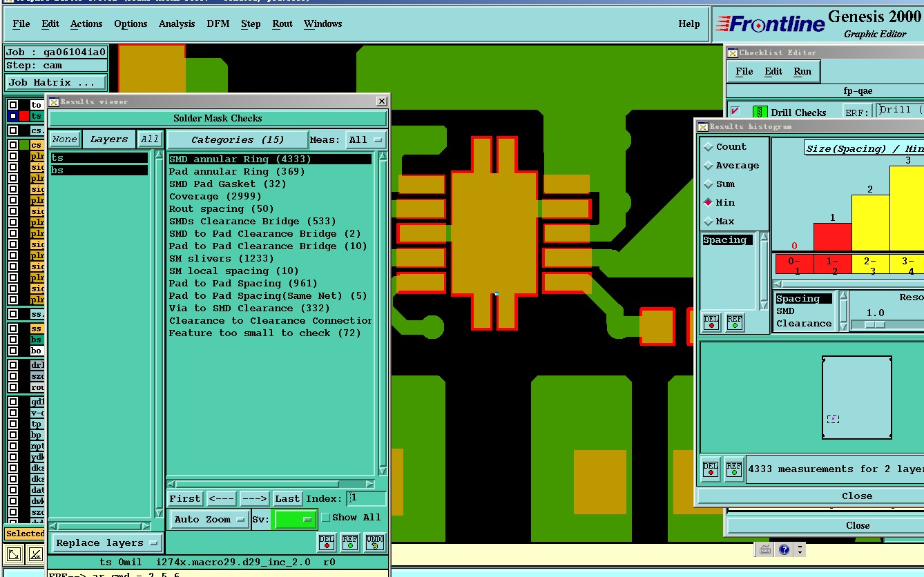Select 'Coverage (2999)' category
The width and height of the screenshot is (924, 577).
click(215, 196)
